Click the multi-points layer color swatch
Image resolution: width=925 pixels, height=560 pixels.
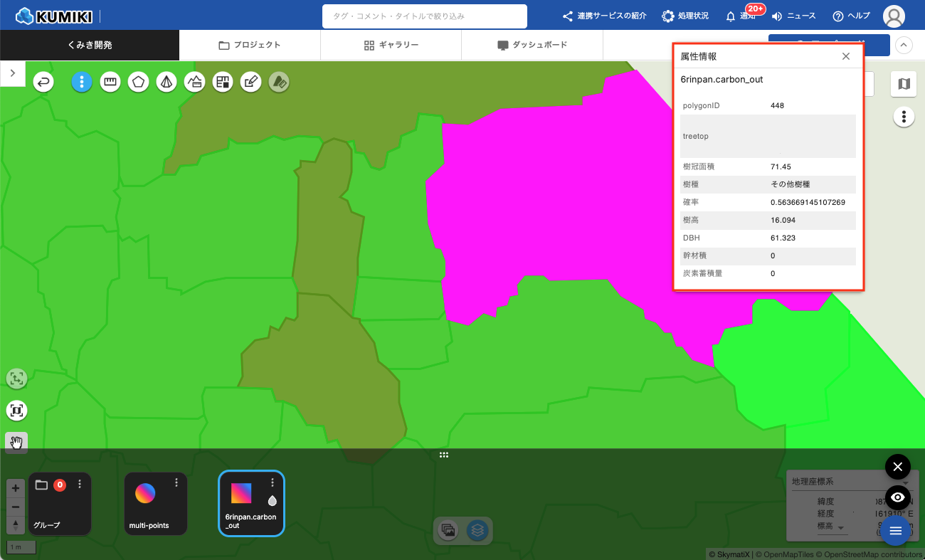point(145,493)
